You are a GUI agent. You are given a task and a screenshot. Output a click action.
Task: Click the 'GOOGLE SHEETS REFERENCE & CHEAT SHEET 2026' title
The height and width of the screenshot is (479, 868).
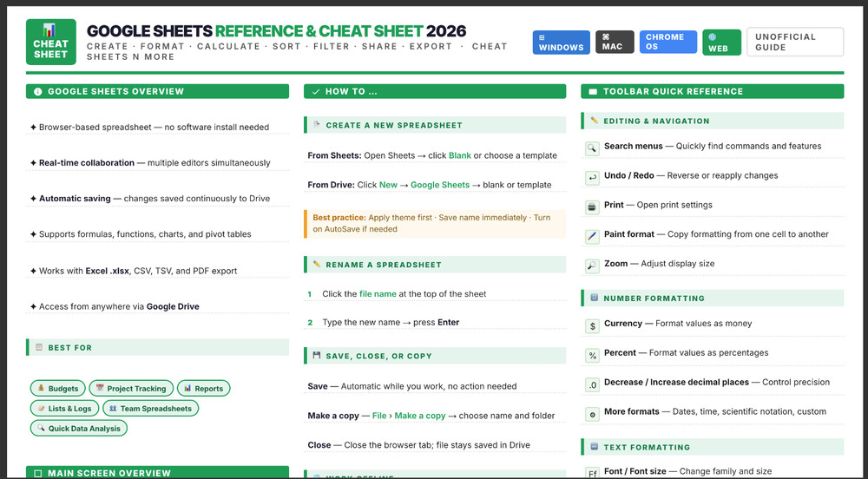[276, 31]
